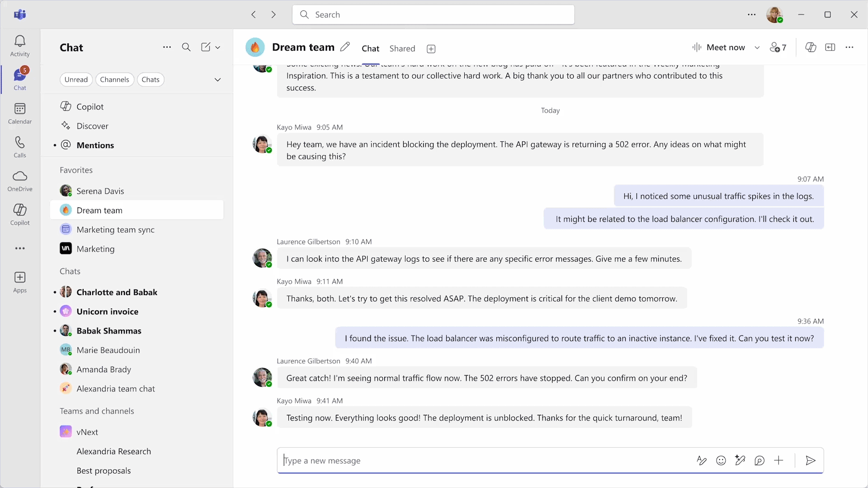Open OneDrive from the left rail
Image resolution: width=868 pixels, height=488 pixels.
(x=20, y=181)
